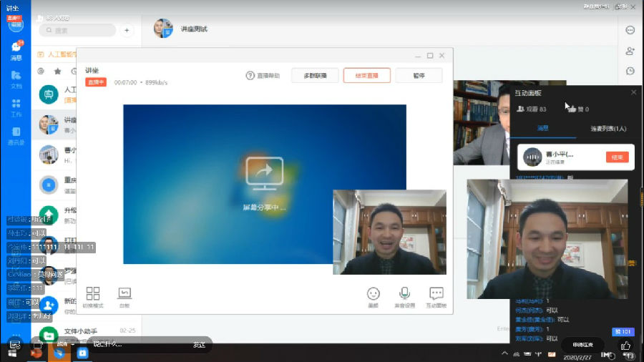
Task: Click the add member icon on right edge
Action: (x=630, y=51)
